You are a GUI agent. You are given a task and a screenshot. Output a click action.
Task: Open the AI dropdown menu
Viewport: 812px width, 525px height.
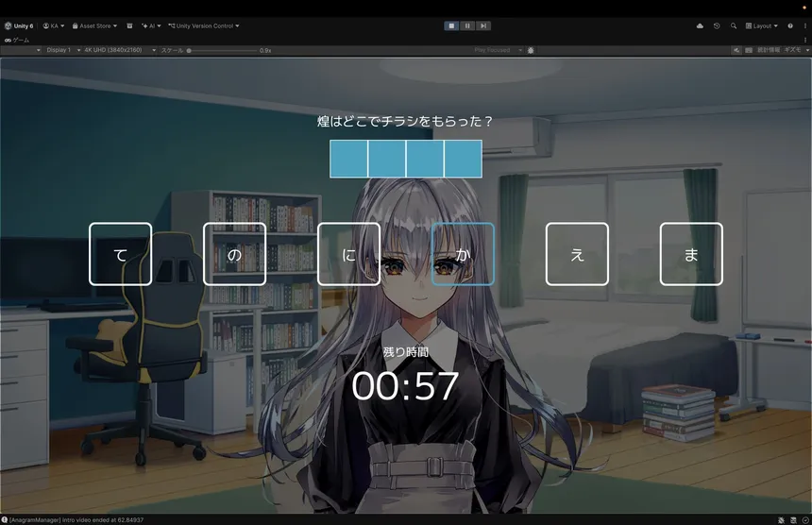pos(151,25)
